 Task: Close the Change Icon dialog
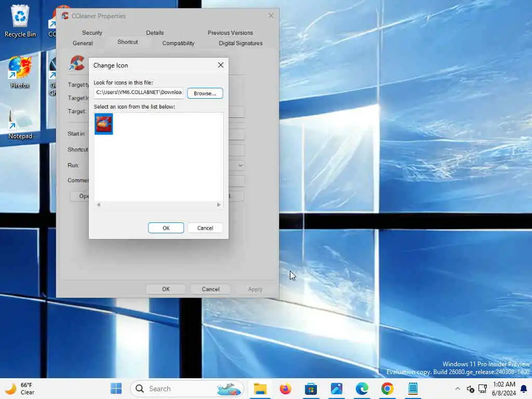[x=220, y=65]
